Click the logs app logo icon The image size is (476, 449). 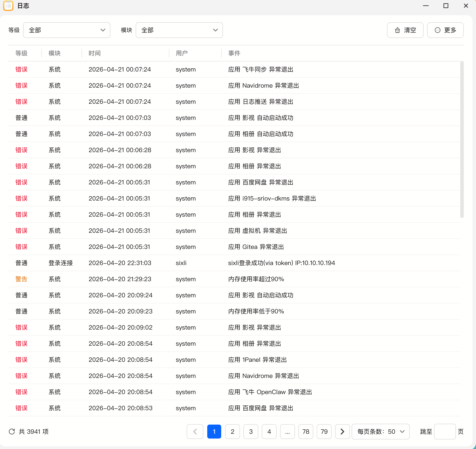[x=9, y=6]
